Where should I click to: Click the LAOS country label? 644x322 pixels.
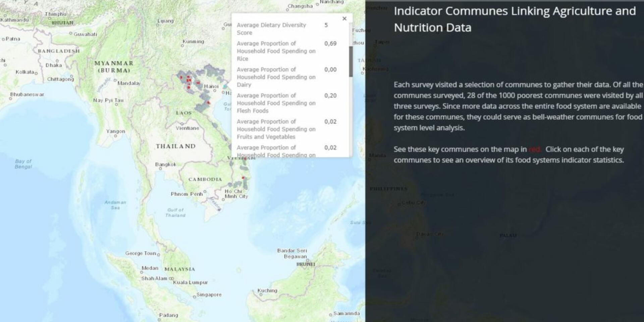tap(183, 113)
